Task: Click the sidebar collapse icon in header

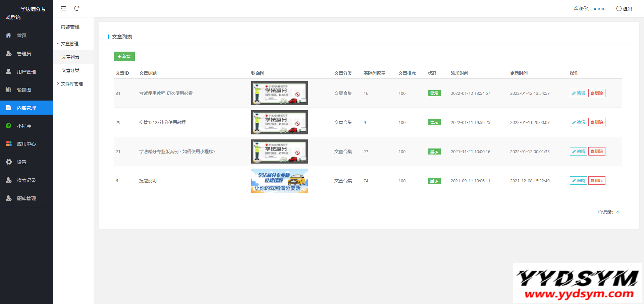Action: click(x=63, y=8)
